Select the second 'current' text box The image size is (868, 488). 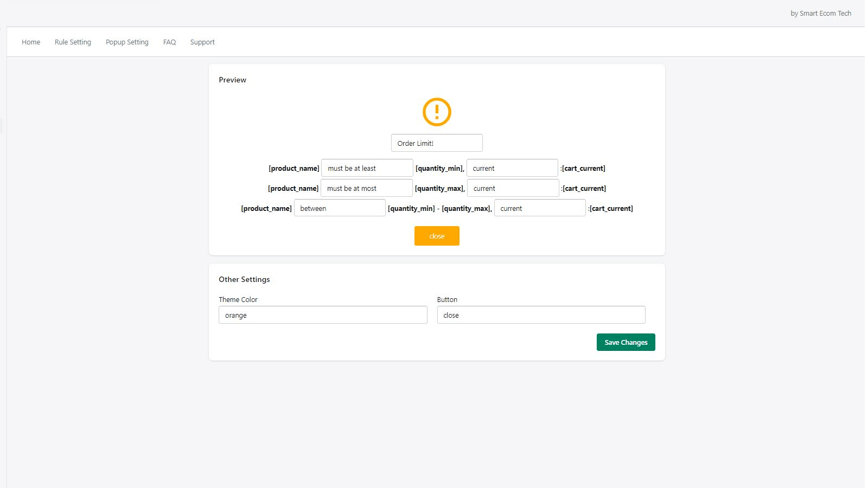click(513, 188)
